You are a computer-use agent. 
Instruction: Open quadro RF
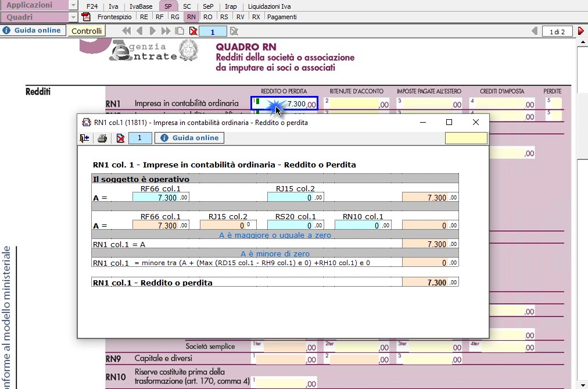[x=159, y=17]
